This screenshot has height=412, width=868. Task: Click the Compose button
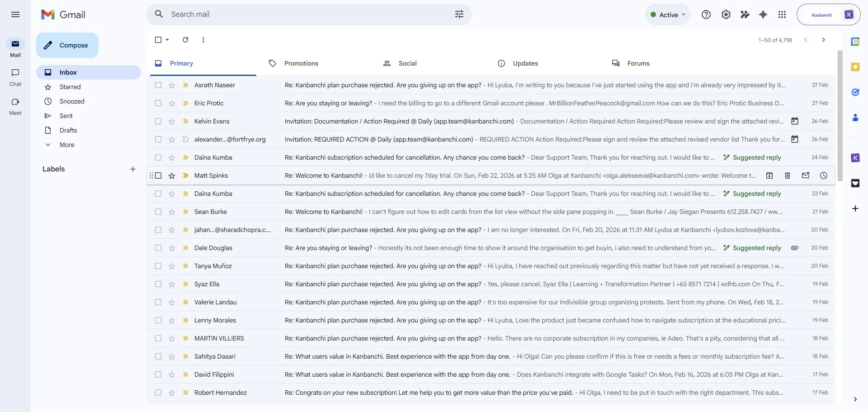[x=67, y=45]
